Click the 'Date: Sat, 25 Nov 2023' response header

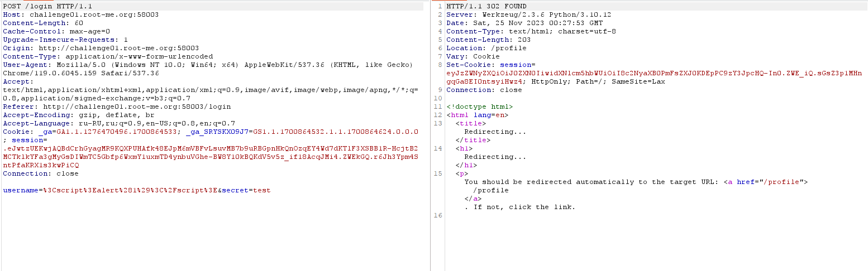pyautogui.click(x=524, y=23)
